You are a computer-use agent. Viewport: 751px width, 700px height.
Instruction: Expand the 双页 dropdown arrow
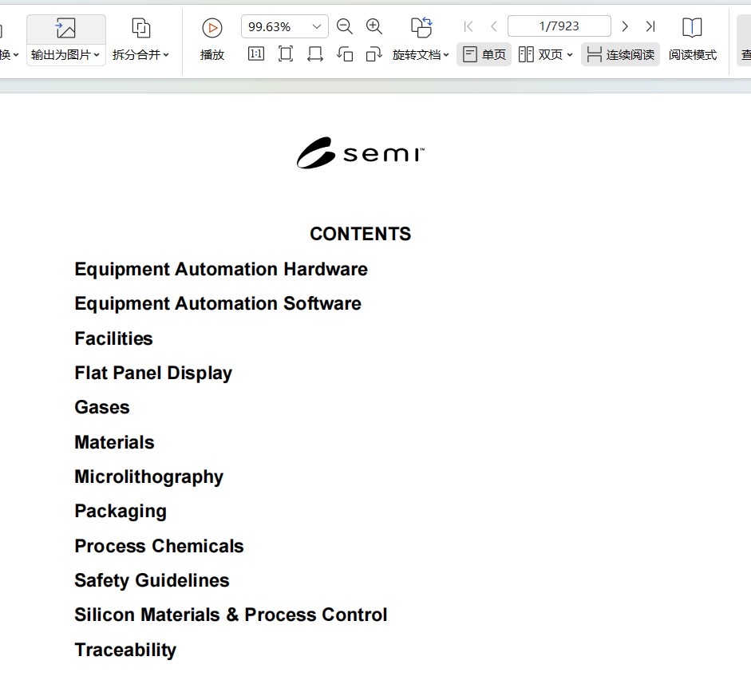(x=570, y=55)
